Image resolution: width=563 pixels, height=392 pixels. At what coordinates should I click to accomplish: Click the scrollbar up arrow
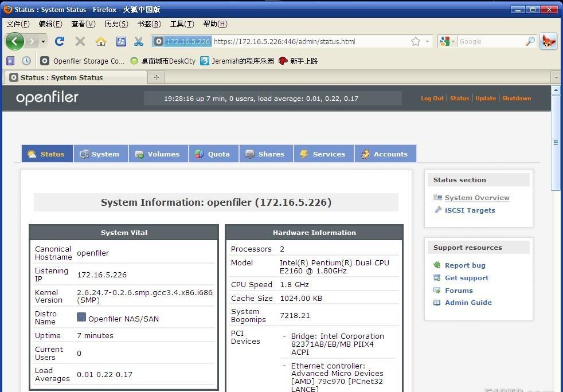click(556, 90)
